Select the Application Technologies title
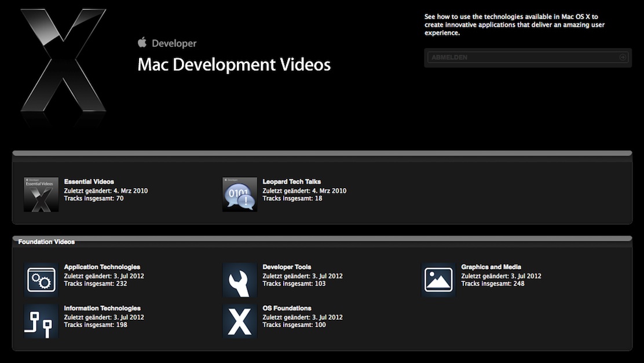644x363 pixels. [102, 267]
